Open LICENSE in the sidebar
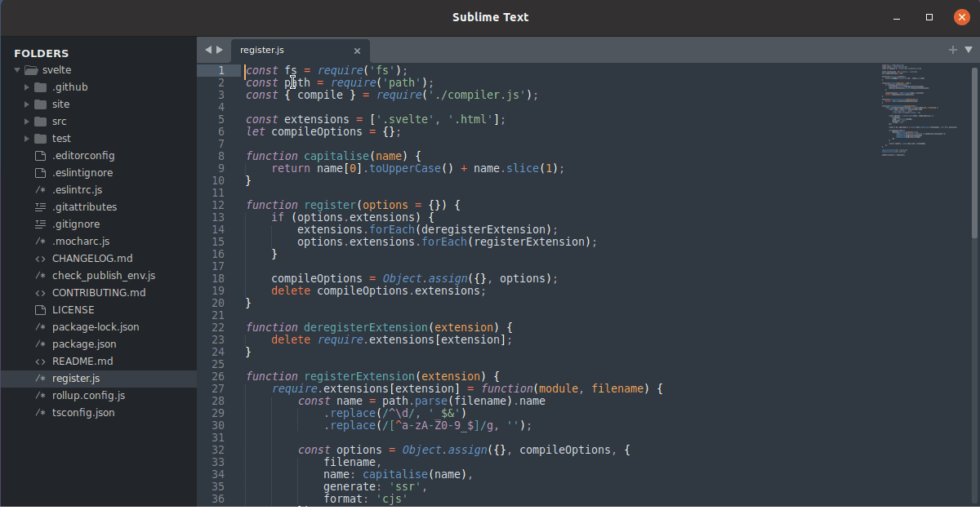The width and height of the screenshot is (980, 510). point(73,310)
